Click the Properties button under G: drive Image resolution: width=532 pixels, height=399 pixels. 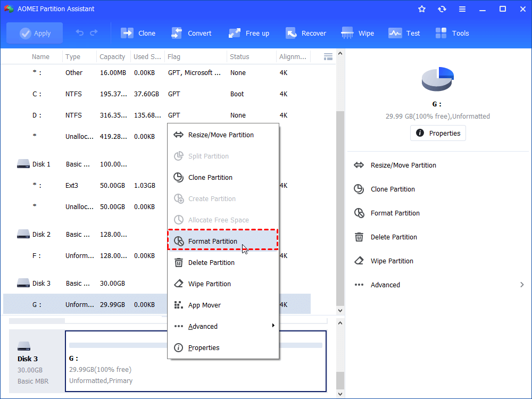[x=438, y=133]
